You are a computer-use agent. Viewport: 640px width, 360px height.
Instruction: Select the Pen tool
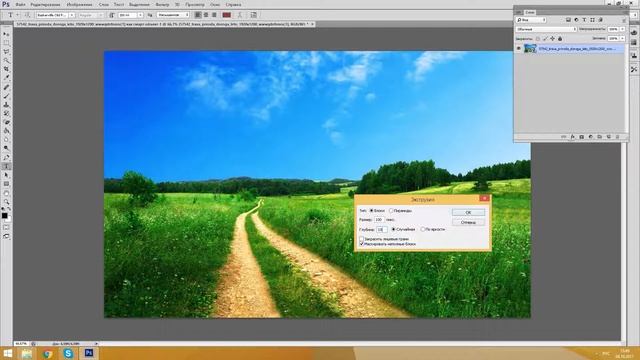(6, 157)
